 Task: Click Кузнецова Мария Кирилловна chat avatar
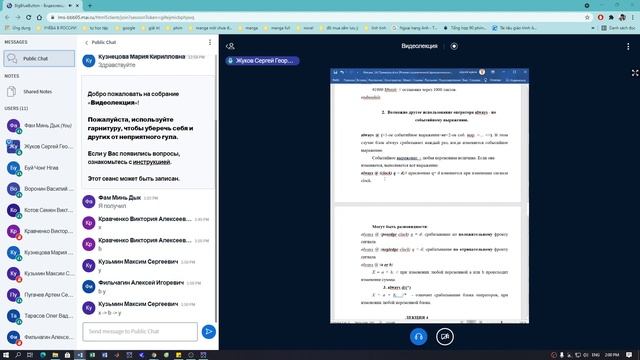point(89,61)
